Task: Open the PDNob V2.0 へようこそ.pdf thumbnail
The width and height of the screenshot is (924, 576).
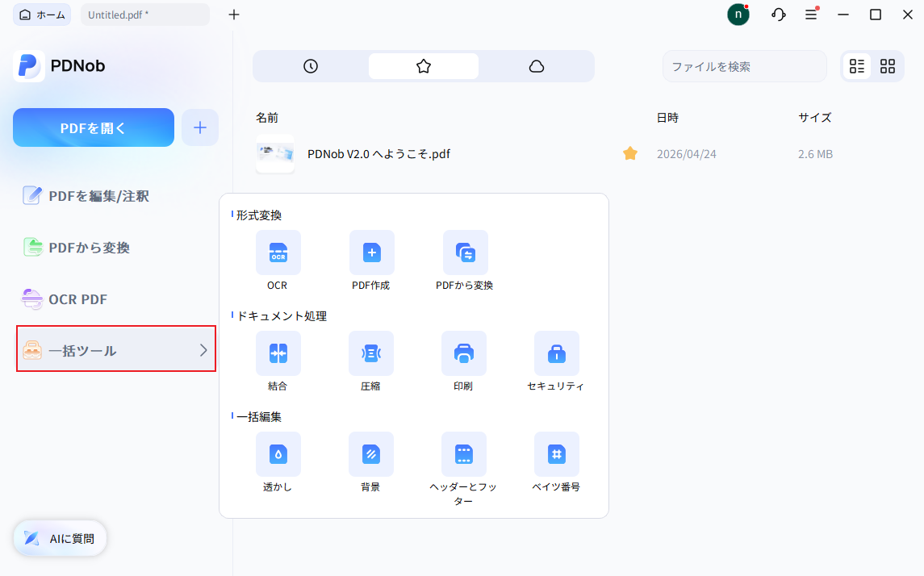Action: [275, 154]
